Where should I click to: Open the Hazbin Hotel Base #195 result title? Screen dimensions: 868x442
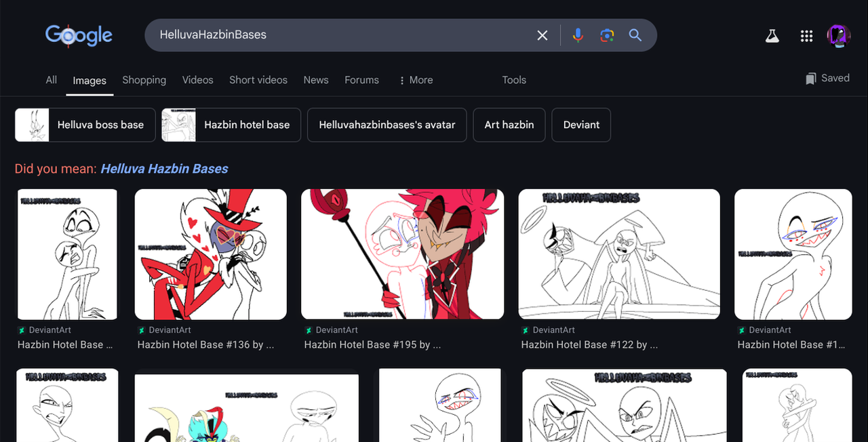pos(373,345)
